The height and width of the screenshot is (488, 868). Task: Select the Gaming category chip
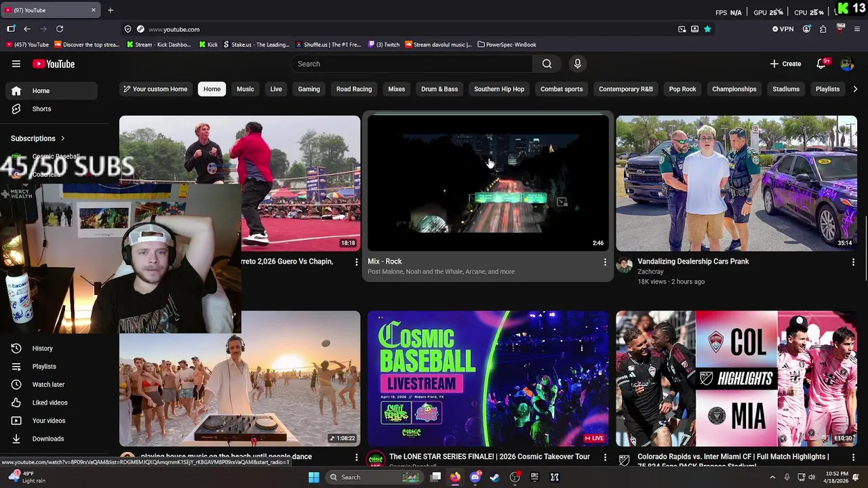[309, 89]
